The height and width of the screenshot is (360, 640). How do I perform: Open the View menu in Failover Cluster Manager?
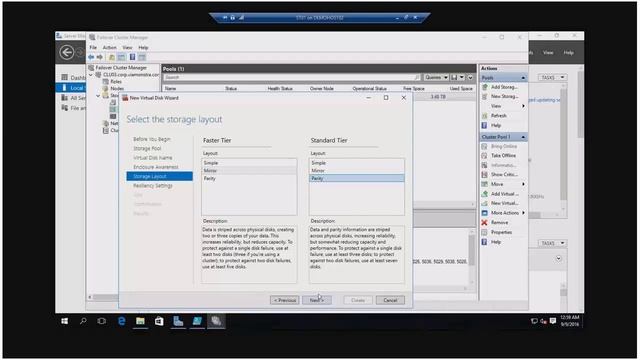[127, 48]
